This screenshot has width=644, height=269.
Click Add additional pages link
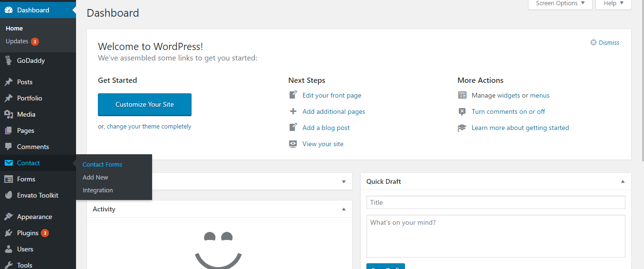[334, 111]
